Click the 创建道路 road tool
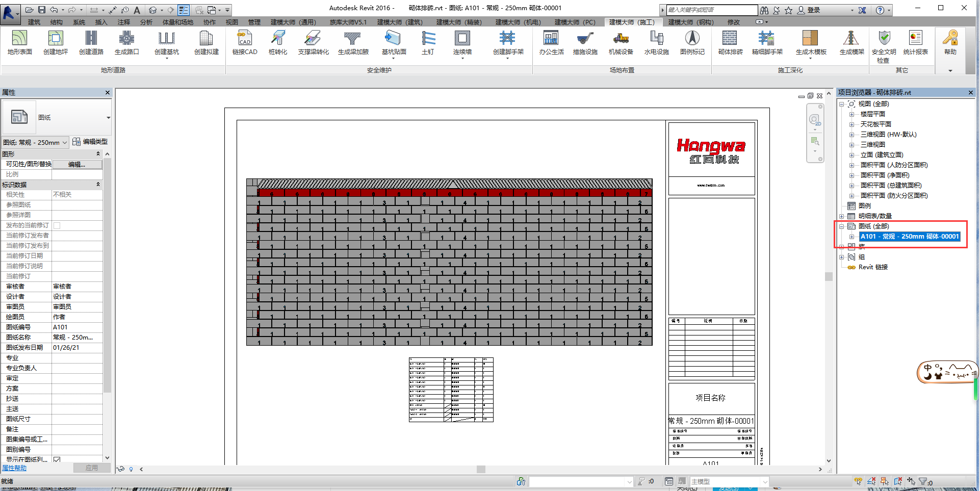The width and height of the screenshot is (980, 491). [x=91, y=43]
